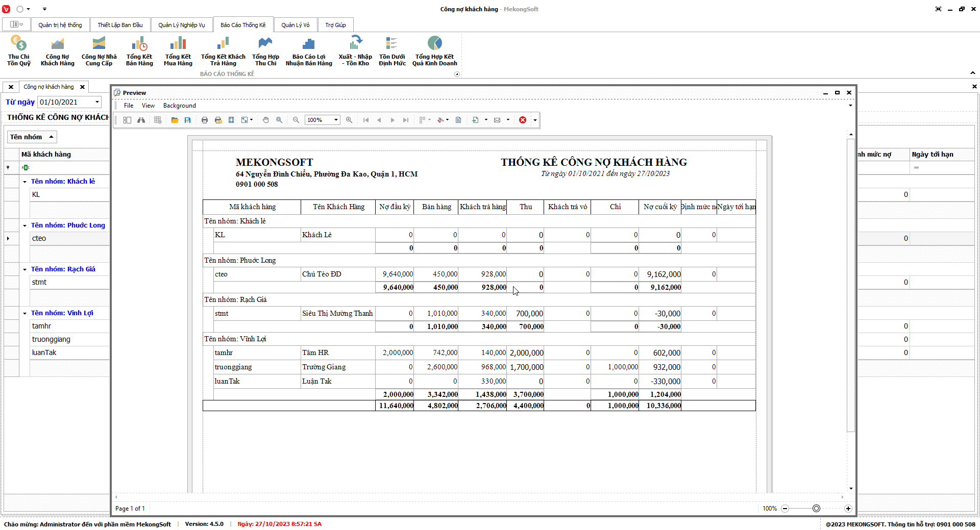Viewport: 980px width, 530px height.
Task: Open the File menu in Preview
Action: click(129, 106)
